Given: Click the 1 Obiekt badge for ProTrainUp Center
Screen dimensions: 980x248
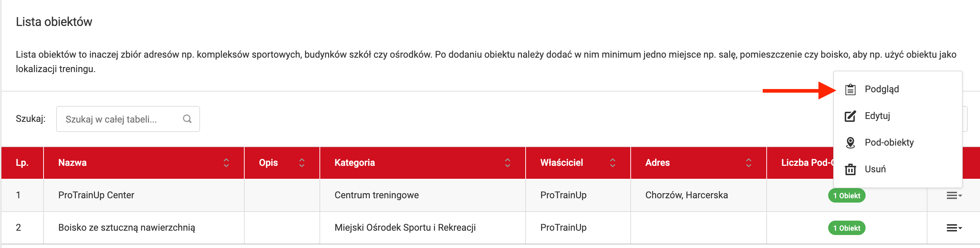Looking at the screenshot, I should [847, 195].
